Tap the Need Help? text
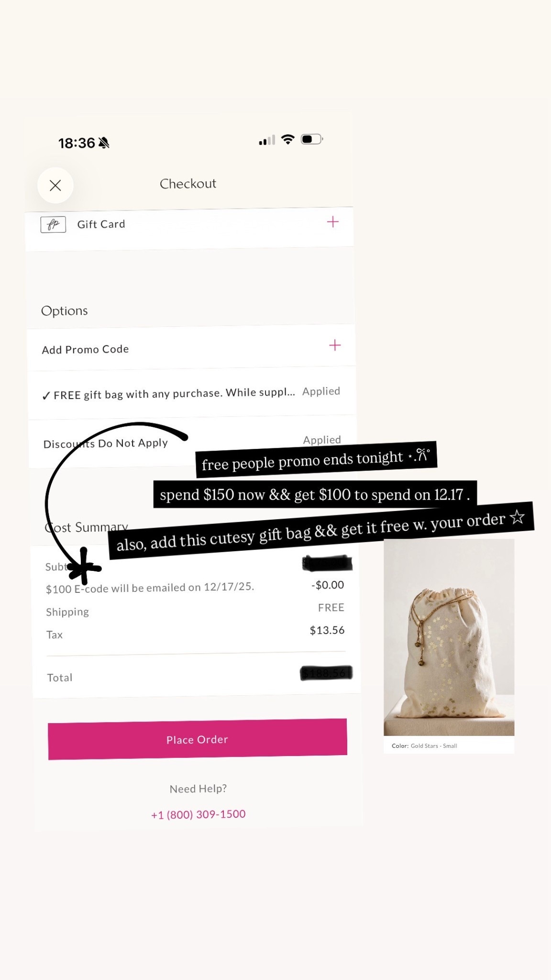 198,789
